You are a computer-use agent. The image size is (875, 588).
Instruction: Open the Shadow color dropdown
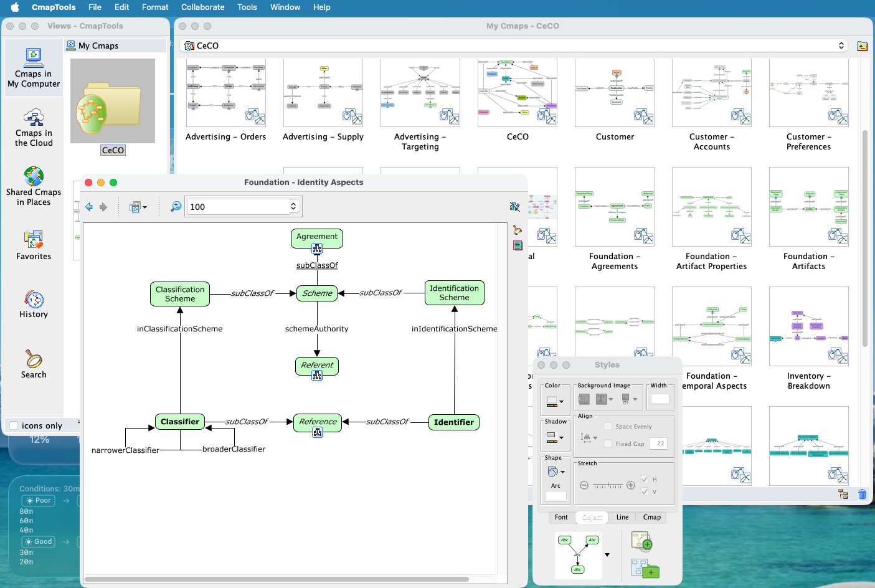tap(555, 438)
